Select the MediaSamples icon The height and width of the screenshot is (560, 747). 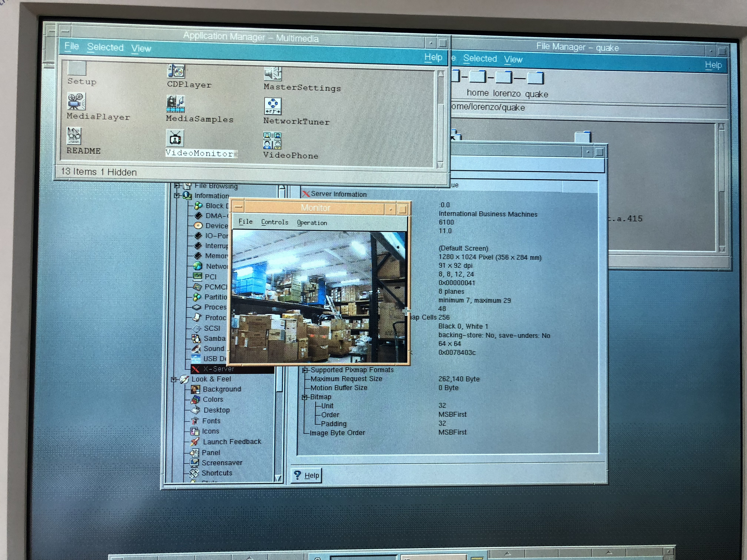pos(175,104)
